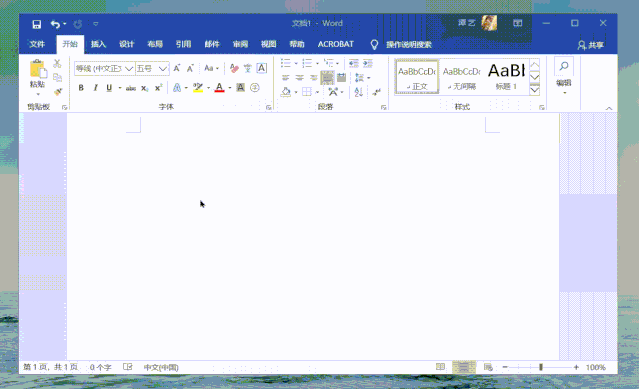Center-align the paragraph
This screenshot has height=389, width=639.
click(x=300, y=77)
